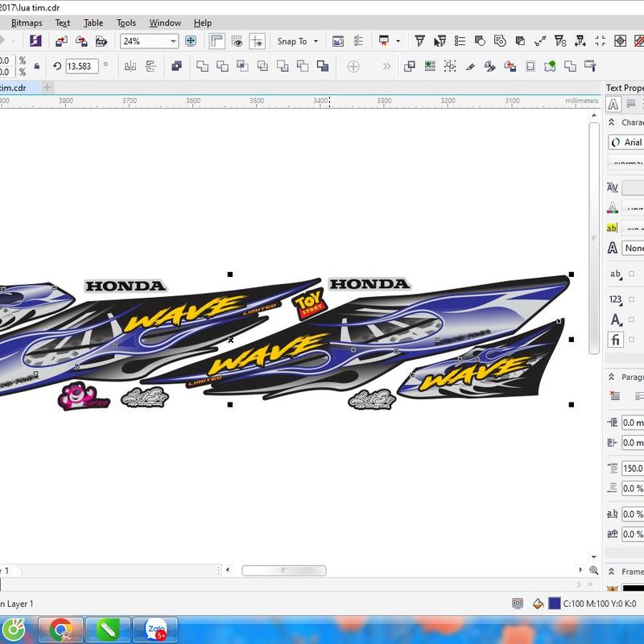Click the horizontal scrollbar thumb

coord(284,571)
